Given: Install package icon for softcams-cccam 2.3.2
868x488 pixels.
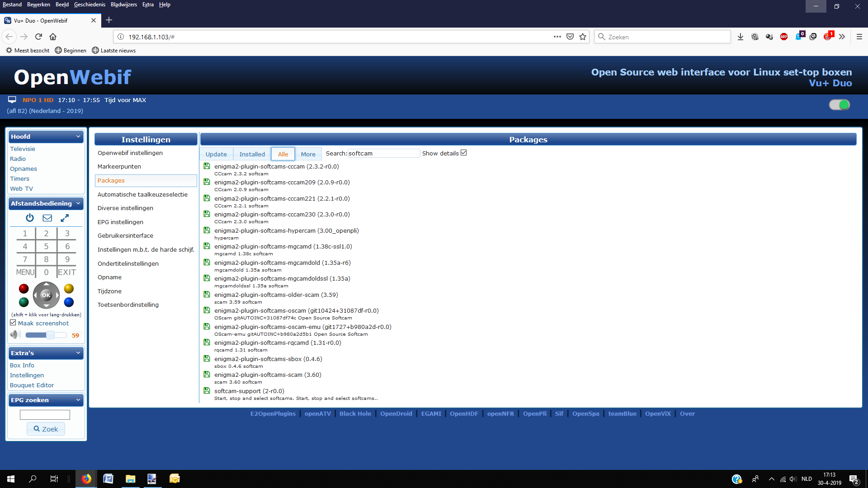Looking at the screenshot, I should pos(207,166).
